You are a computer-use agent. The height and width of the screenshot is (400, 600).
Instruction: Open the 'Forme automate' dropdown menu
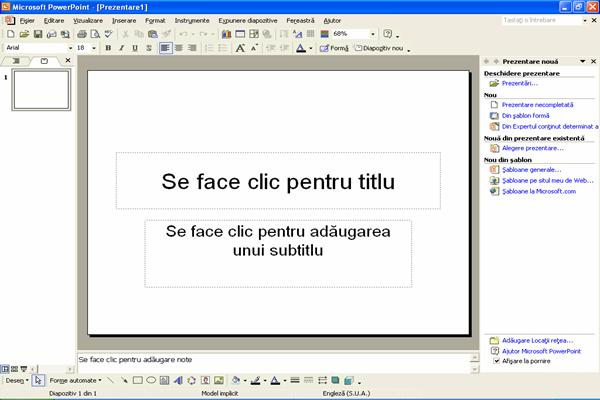click(76, 380)
